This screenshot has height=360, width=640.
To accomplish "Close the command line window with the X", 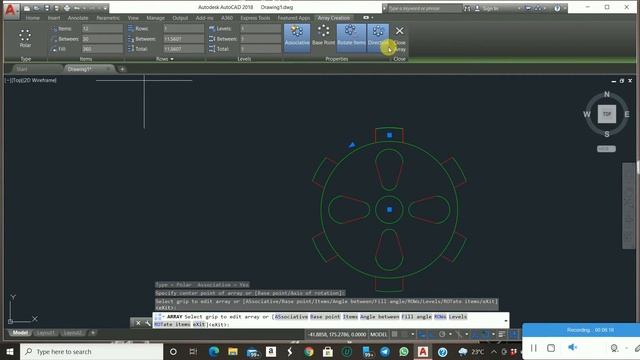I will [138, 323].
